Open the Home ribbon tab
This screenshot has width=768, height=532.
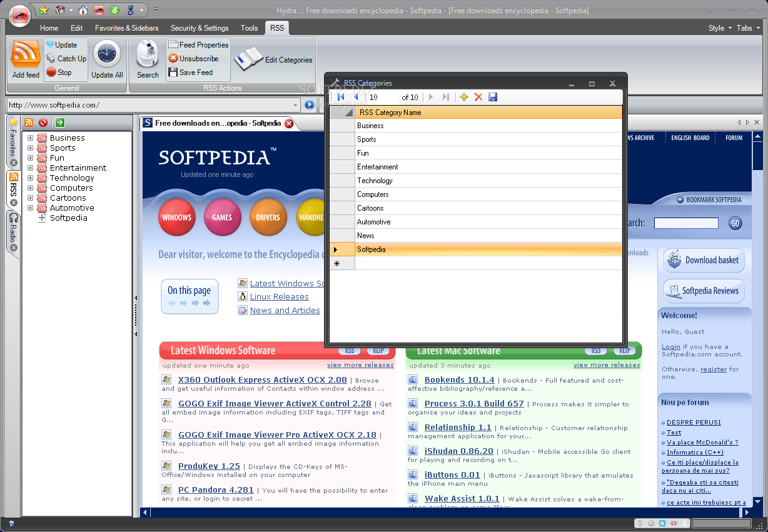tap(49, 28)
